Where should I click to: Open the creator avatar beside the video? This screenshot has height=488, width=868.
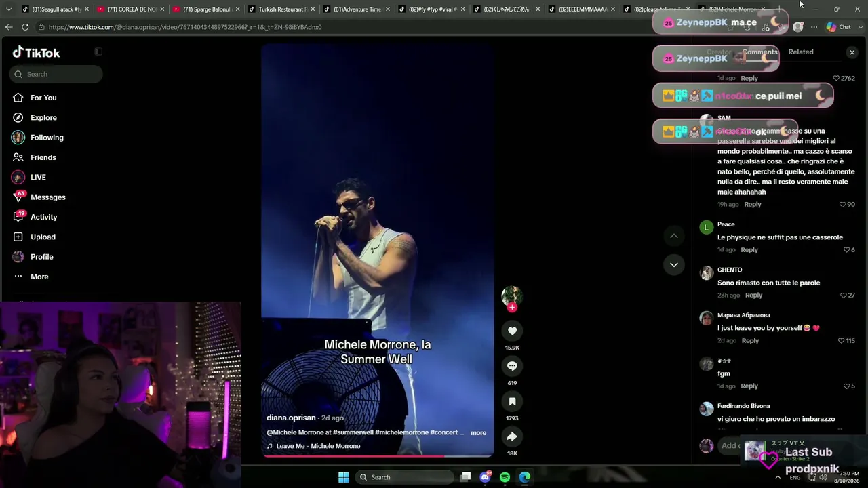click(511, 296)
